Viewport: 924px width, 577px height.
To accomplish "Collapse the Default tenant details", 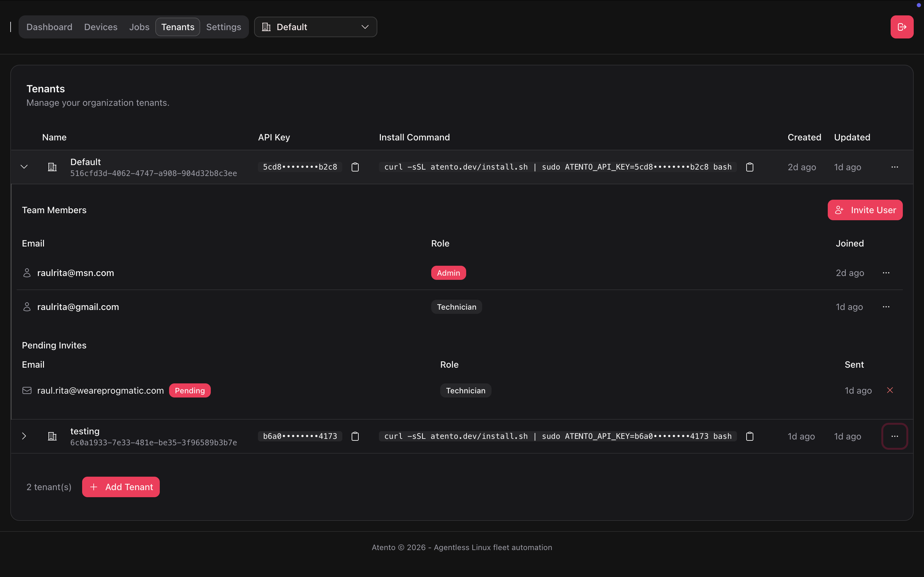I will pos(24,166).
